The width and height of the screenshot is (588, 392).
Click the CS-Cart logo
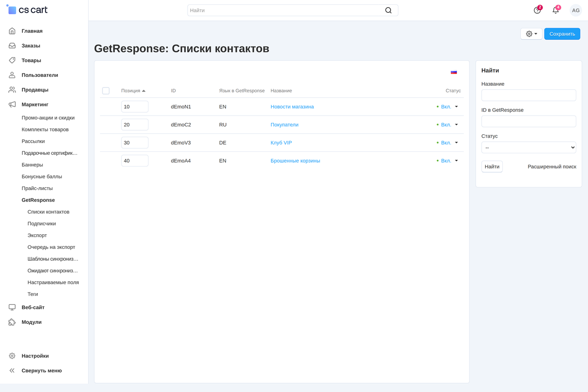(x=27, y=10)
